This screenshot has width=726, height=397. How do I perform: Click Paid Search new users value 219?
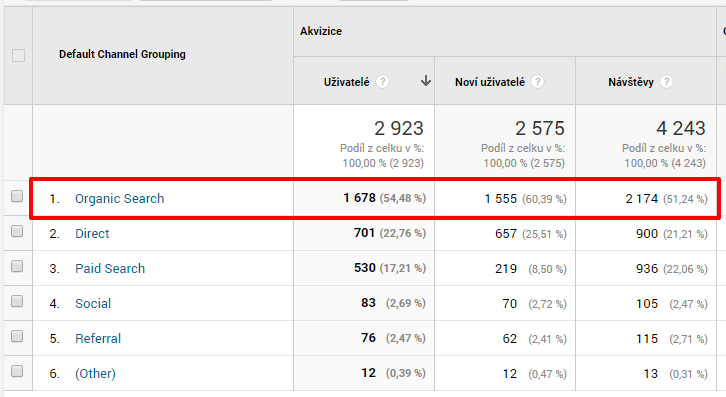tap(506, 269)
